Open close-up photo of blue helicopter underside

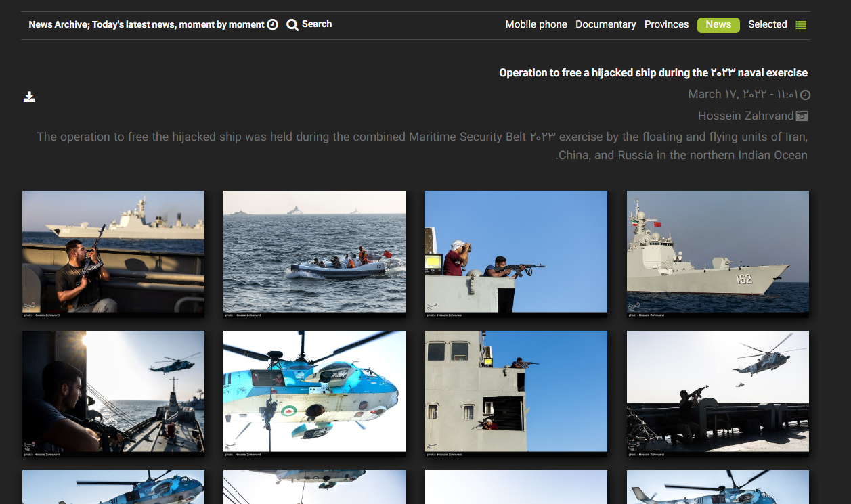[x=315, y=391]
